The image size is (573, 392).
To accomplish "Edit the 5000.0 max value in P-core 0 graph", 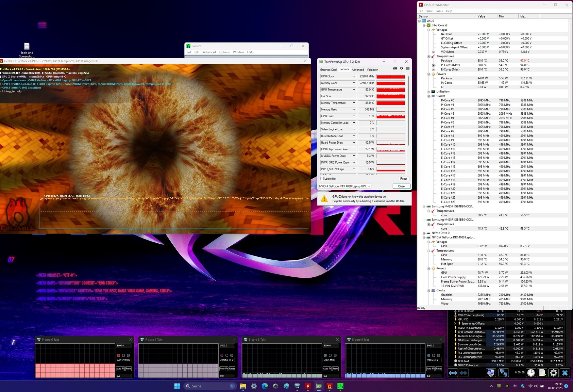I will (124, 346).
